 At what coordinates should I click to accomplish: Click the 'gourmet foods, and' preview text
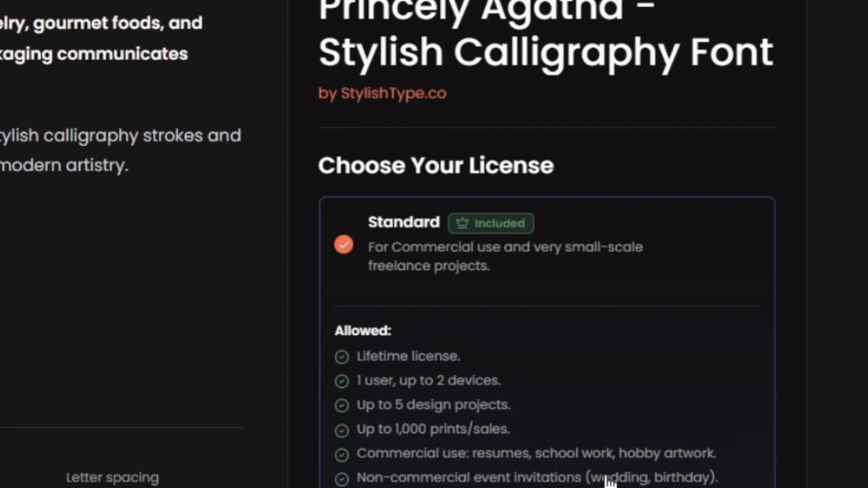coord(118,23)
